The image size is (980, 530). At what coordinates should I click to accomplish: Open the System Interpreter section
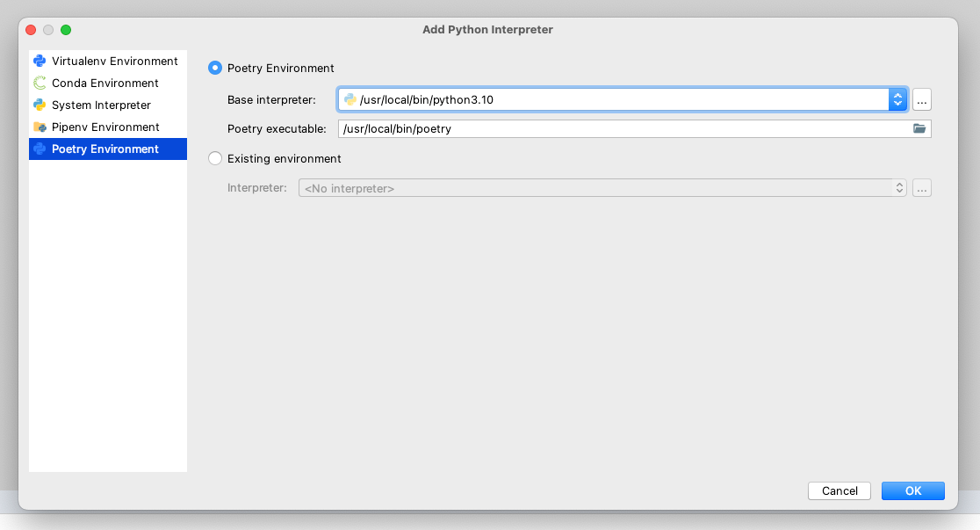[x=101, y=105]
